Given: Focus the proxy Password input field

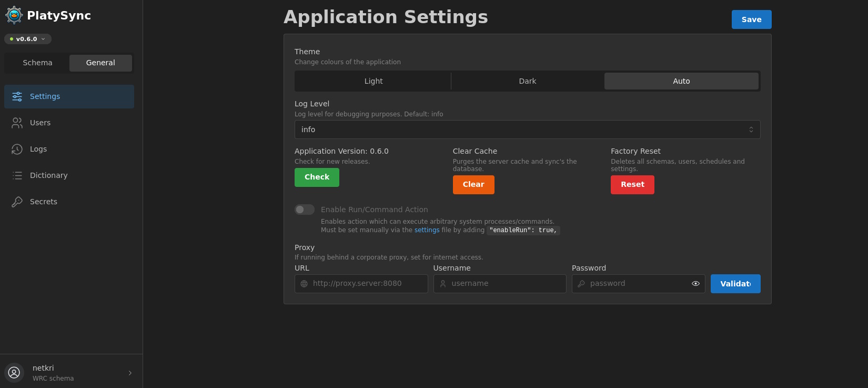Looking at the screenshot, I should coord(638,284).
